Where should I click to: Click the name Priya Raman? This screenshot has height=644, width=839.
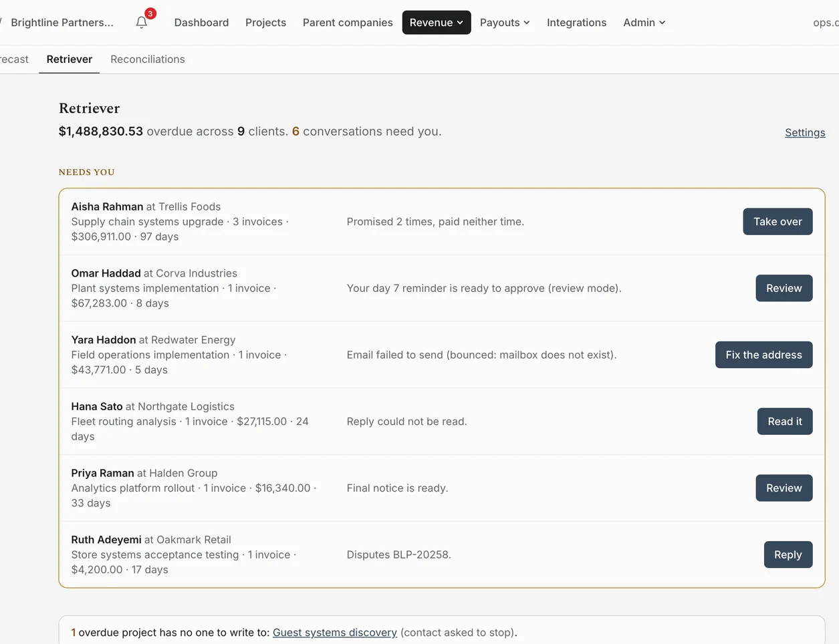pos(102,473)
